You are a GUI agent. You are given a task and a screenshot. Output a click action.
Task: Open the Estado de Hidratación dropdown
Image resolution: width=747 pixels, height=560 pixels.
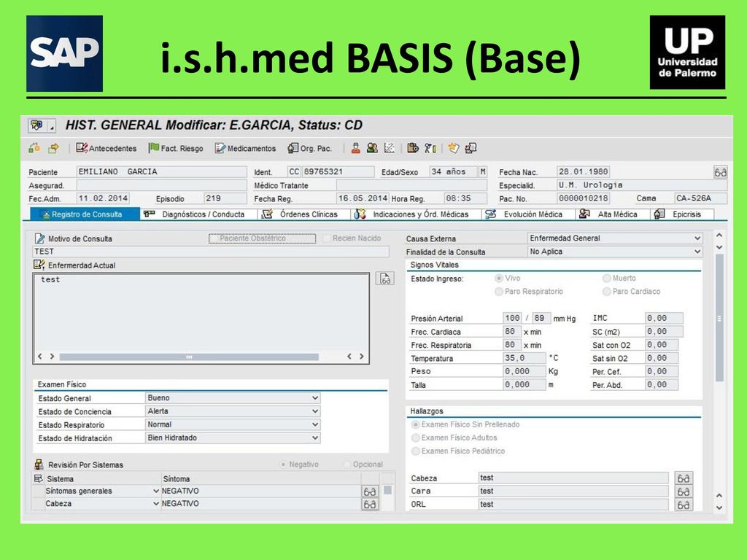tap(233, 438)
